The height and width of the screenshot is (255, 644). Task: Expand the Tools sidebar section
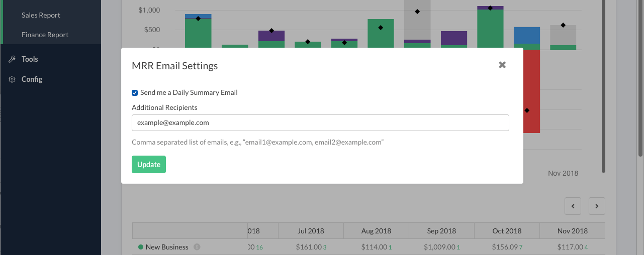[30, 59]
